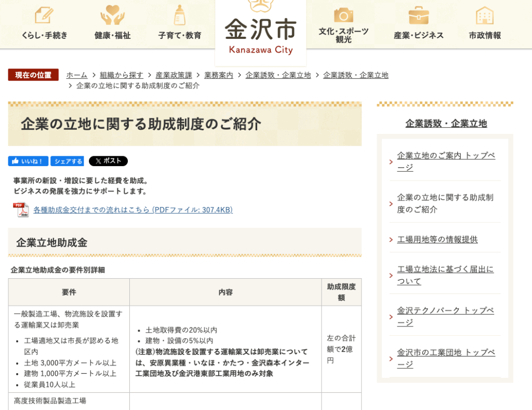Click the PDF file icon
Image resolution: width=532 pixels, height=410 pixels.
tap(21, 210)
